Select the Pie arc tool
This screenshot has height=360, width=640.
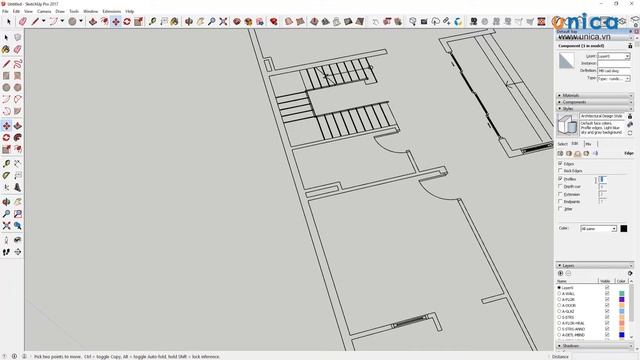pyautogui.click(x=18, y=111)
